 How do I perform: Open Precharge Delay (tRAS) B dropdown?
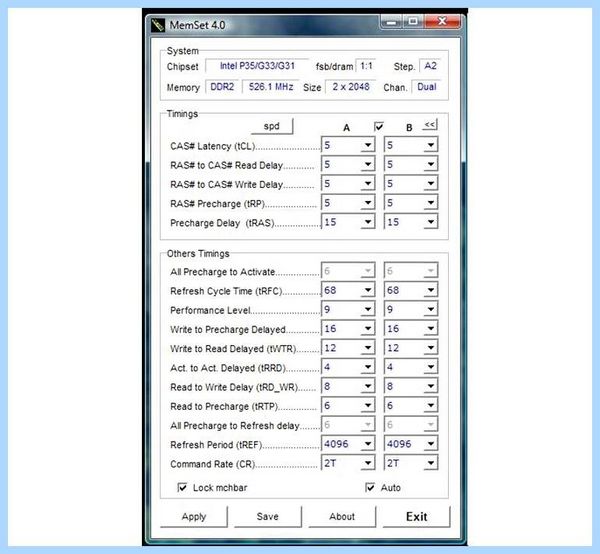tap(411, 222)
